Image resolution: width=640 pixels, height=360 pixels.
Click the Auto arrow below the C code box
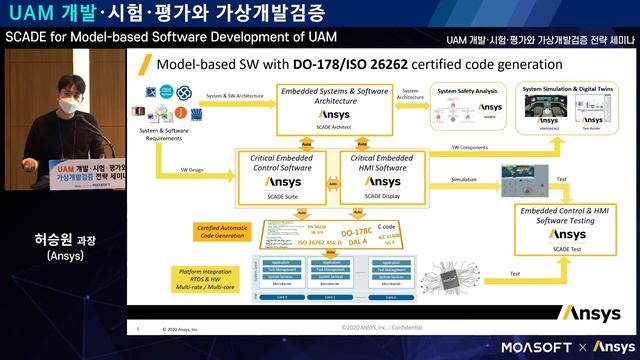click(x=331, y=253)
